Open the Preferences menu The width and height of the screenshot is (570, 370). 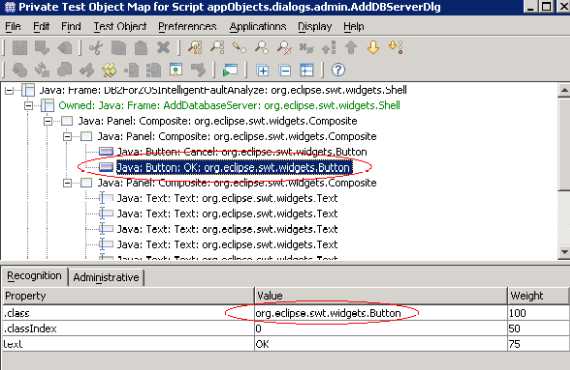coord(187,27)
